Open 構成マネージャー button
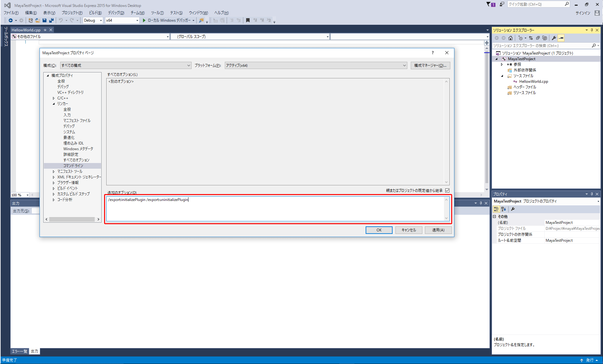 [430, 66]
